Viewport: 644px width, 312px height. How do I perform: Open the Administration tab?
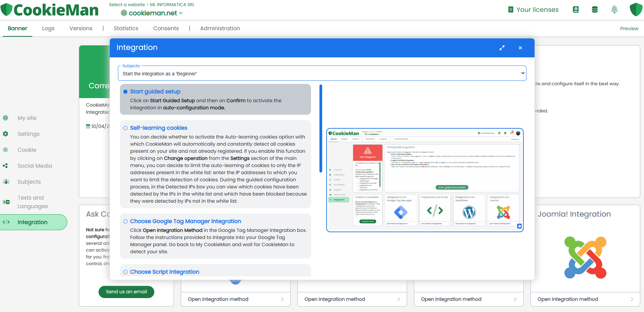point(220,28)
